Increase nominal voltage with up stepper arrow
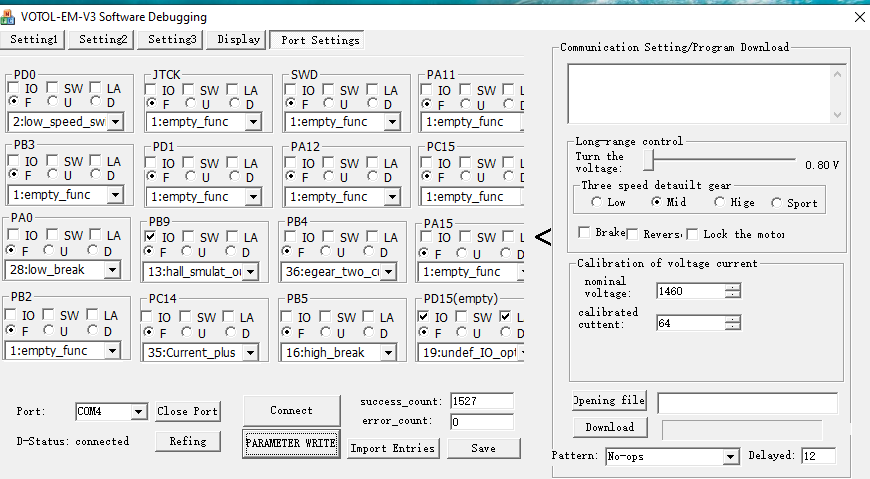This screenshot has height=479, width=870. coord(733,287)
